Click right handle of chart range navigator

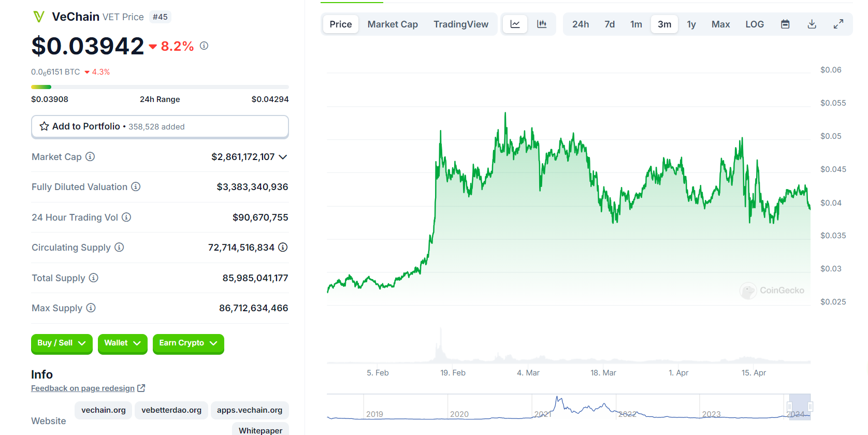click(810, 407)
